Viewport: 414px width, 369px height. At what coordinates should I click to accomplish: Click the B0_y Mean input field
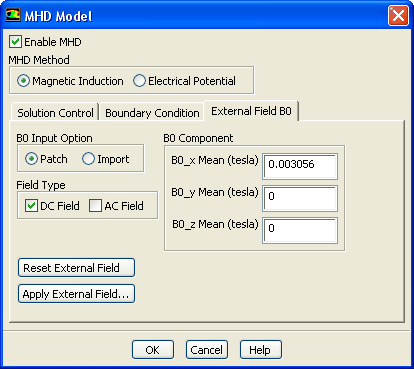[x=300, y=198]
